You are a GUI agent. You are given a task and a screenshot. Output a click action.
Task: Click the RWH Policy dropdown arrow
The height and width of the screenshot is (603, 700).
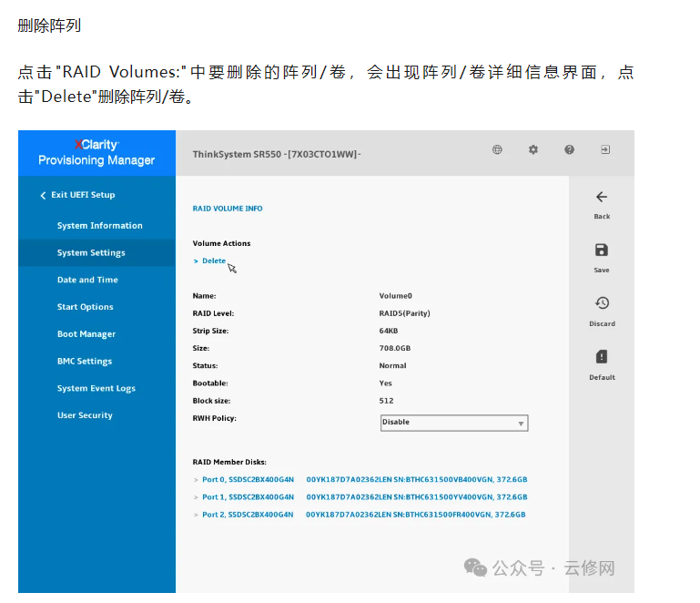pyautogui.click(x=521, y=424)
